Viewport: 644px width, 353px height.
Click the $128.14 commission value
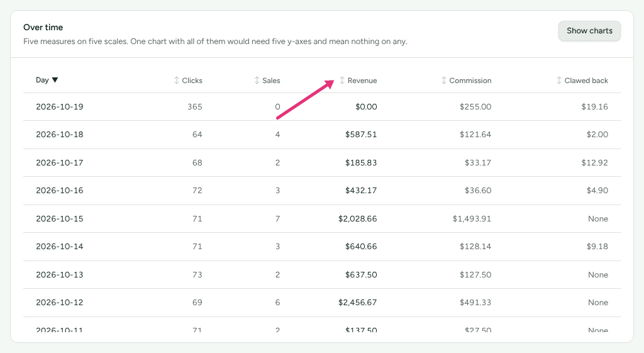coord(475,247)
